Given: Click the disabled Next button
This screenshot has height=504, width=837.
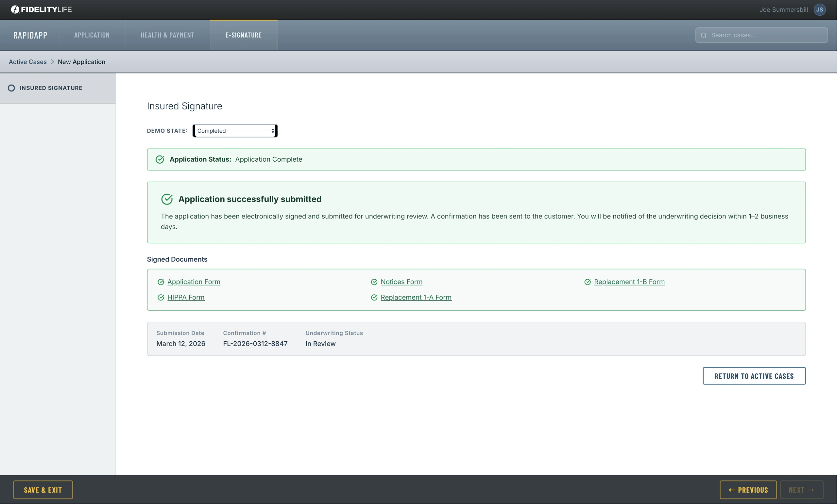Looking at the screenshot, I should 802,490.
